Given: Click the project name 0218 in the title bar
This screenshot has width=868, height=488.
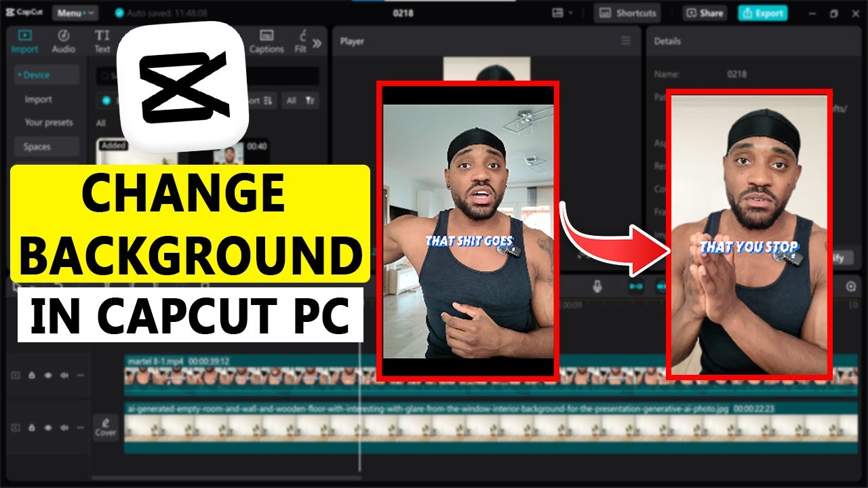Looking at the screenshot, I should point(403,13).
